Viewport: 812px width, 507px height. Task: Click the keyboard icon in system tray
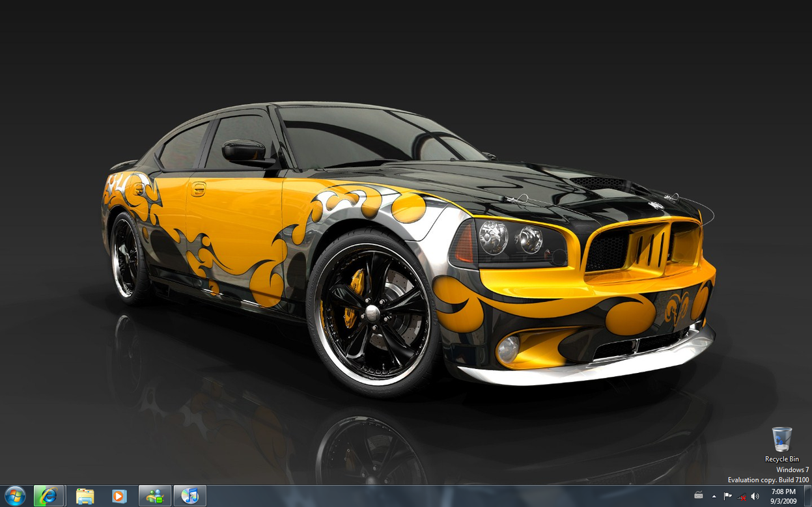699,496
